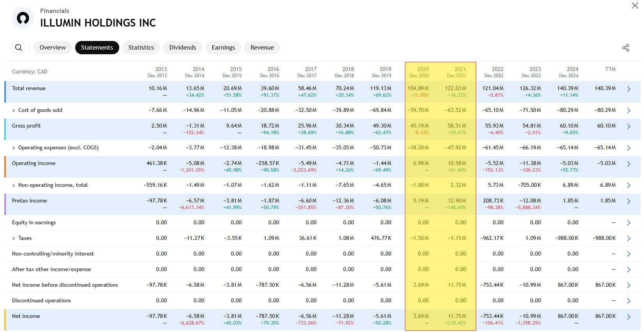644x332 pixels.
Task: Go to the Dividends tab
Action: tap(183, 48)
